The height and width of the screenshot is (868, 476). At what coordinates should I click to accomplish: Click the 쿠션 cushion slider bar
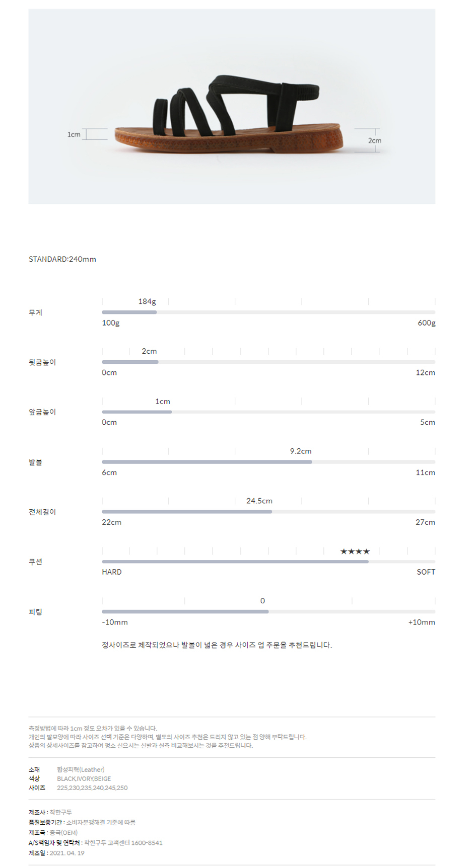(268, 562)
